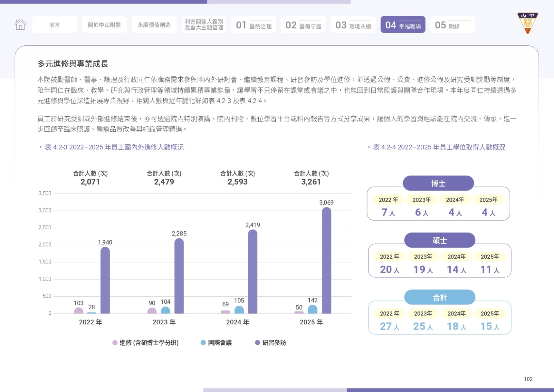
Task: Click 碩士 2023 value 19人
Action: pos(423,269)
